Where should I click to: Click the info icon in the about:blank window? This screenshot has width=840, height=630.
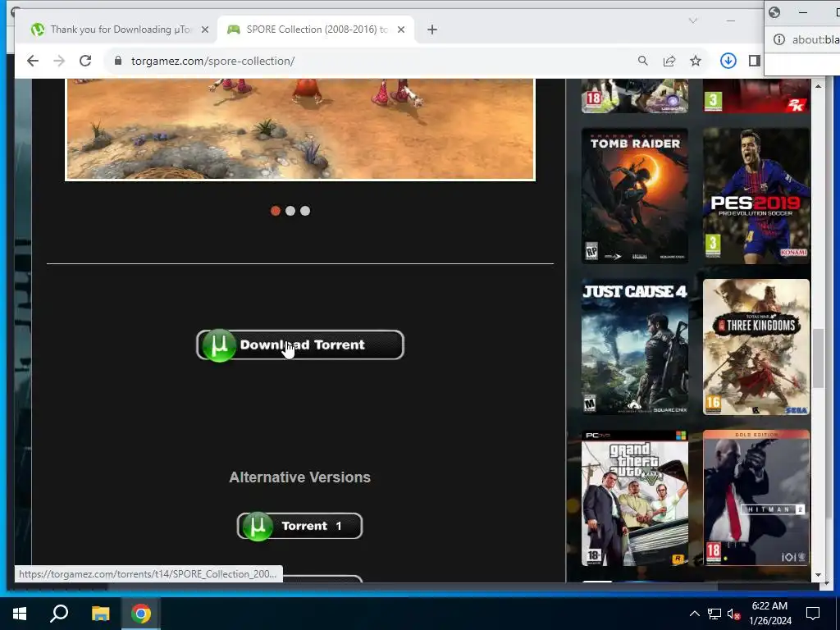pos(779,39)
